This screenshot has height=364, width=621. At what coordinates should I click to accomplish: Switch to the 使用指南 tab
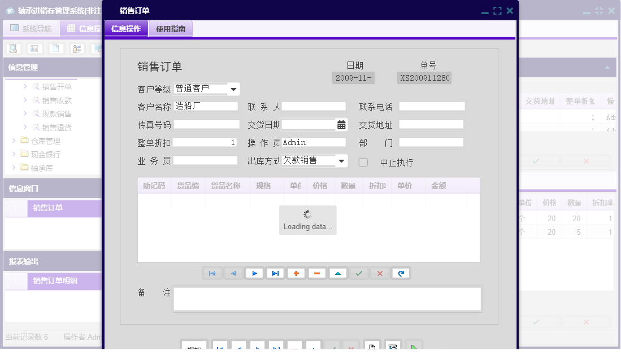click(x=170, y=28)
